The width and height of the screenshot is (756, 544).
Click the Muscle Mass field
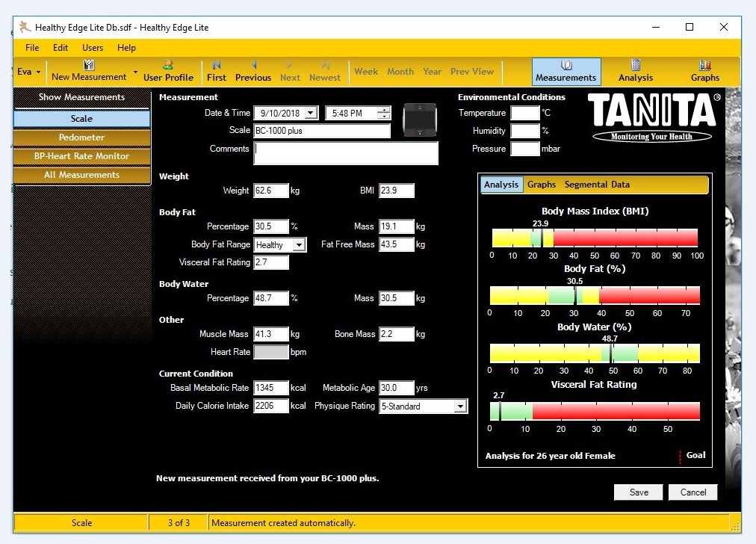click(271, 334)
